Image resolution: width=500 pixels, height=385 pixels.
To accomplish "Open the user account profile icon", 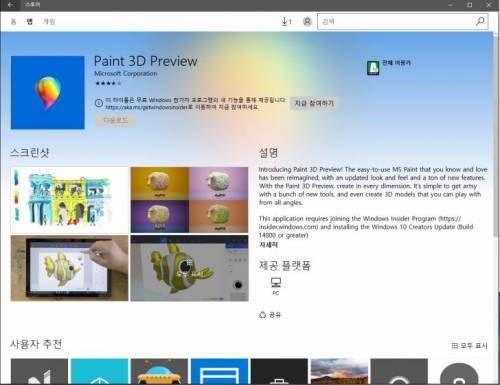I will [x=307, y=22].
